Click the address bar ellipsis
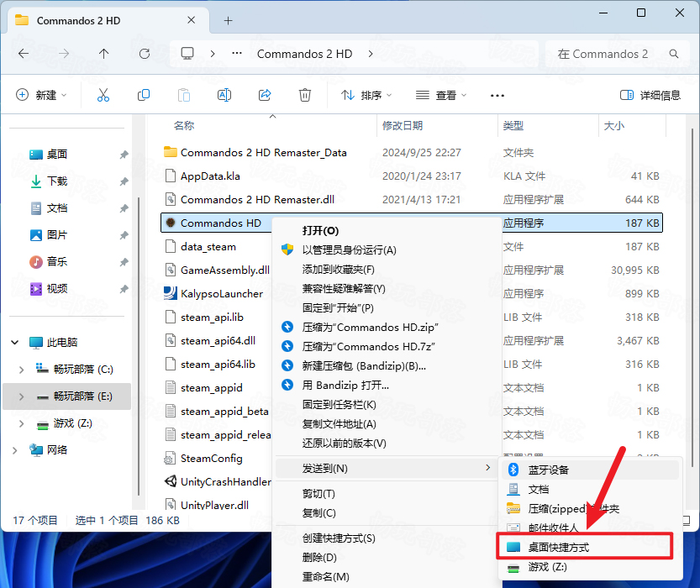The height and width of the screenshot is (588, 700). 237,54
